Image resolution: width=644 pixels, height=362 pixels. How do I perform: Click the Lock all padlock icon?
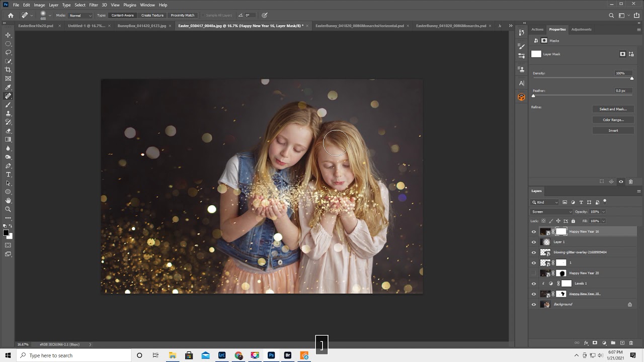coord(573,221)
